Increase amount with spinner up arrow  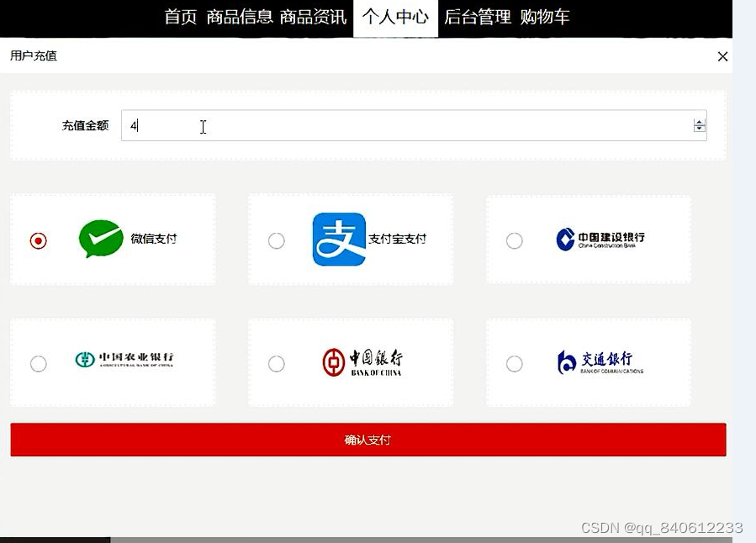pyautogui.click(x=699, y=123)
